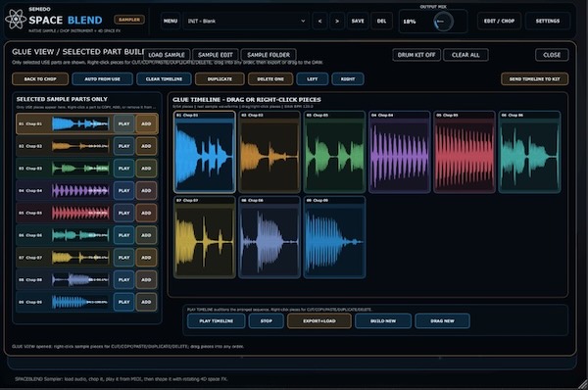The width and height of the screenshot is (588, 390).
Task: Select the blue Chop 09 timeline piece
Action: (334, 237)
